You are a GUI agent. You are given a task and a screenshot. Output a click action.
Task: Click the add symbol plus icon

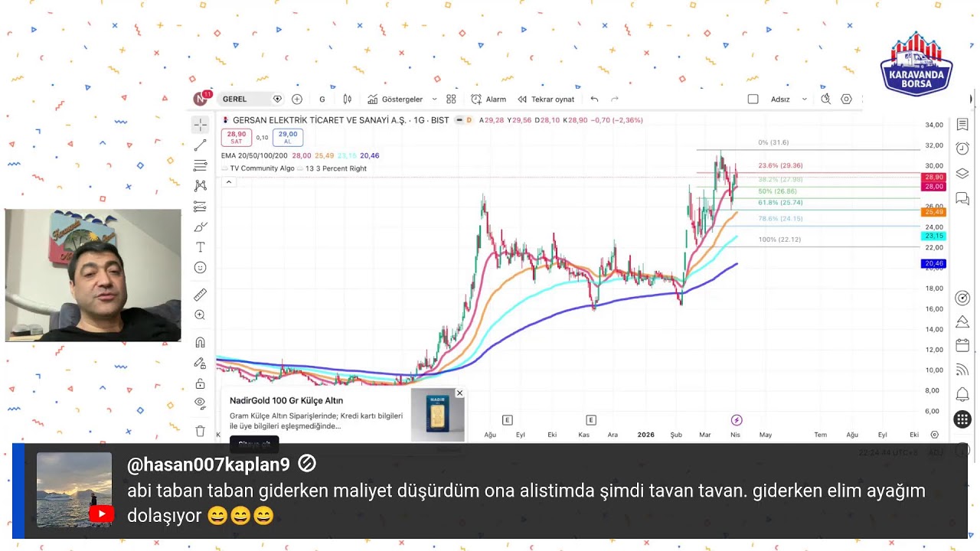(x=297, y=99)
